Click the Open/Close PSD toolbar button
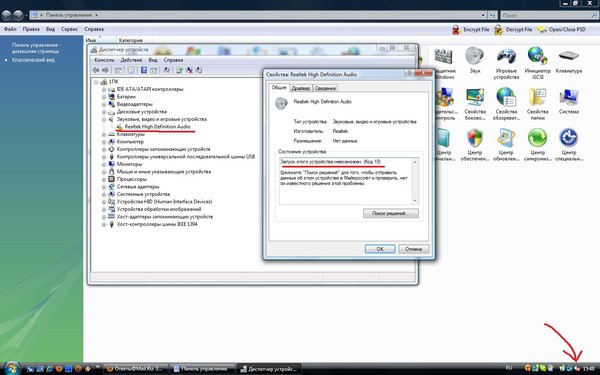Image resolution: width=600 pixels, height=375 pixels. (561, 29)
